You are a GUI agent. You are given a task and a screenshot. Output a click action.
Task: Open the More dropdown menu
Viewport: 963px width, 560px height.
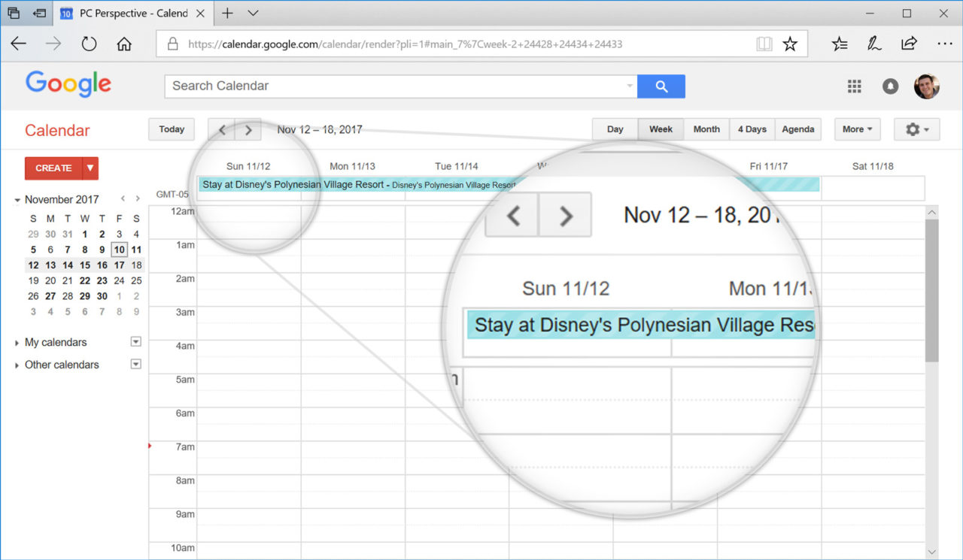(x=858, y=129)
